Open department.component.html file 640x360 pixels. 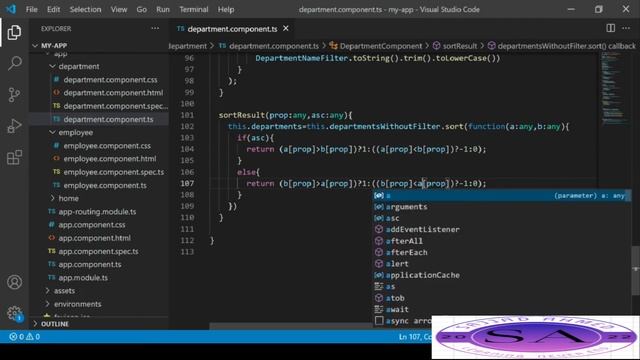pos(113,93)
